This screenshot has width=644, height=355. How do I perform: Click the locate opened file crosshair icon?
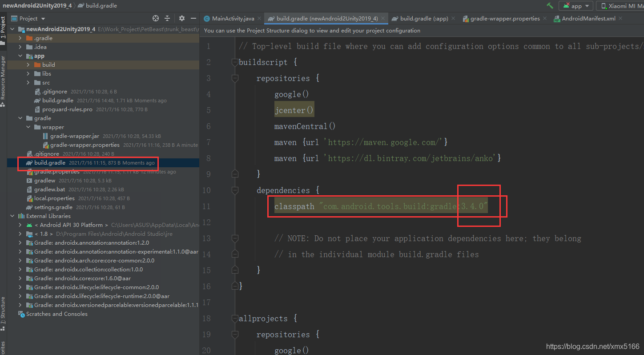156,18
